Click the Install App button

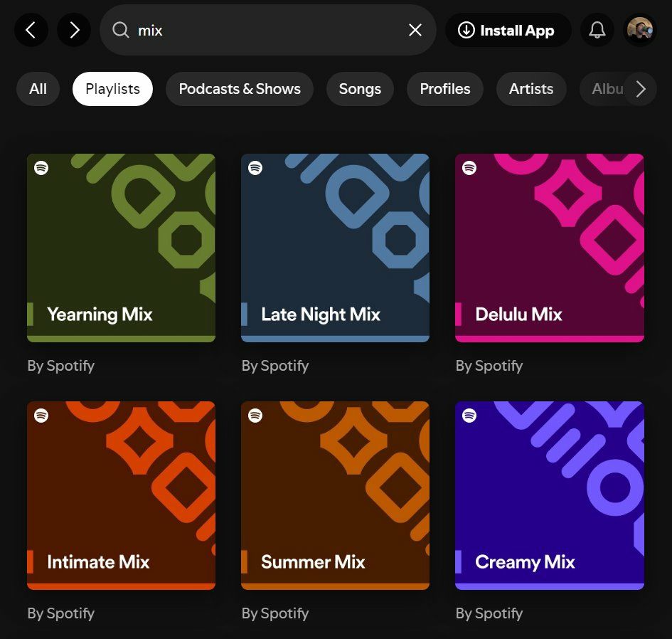508,30
